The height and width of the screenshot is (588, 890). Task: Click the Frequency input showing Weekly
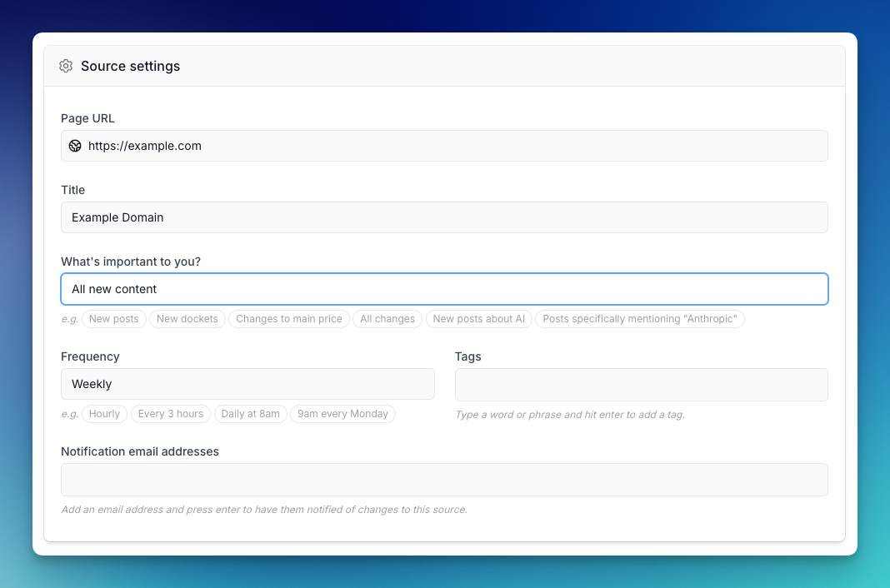247,384
